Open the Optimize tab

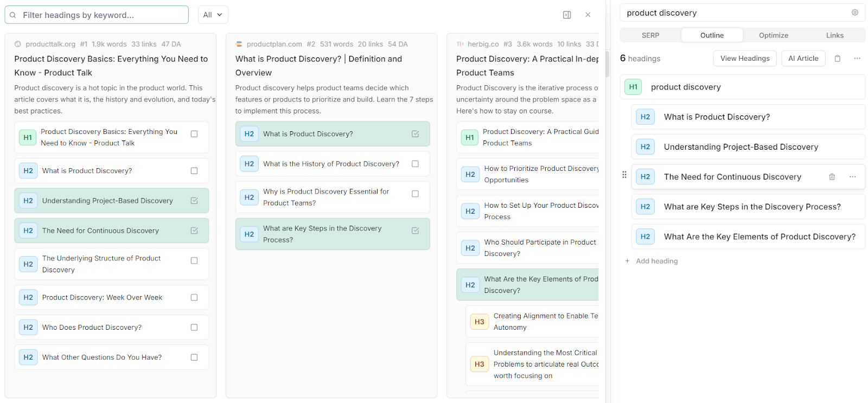774,35
